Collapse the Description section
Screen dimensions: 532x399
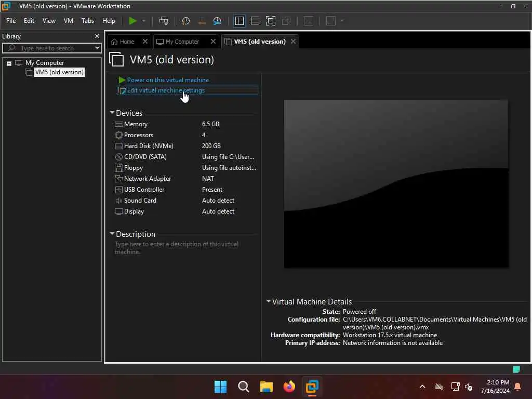click(112, 234)
